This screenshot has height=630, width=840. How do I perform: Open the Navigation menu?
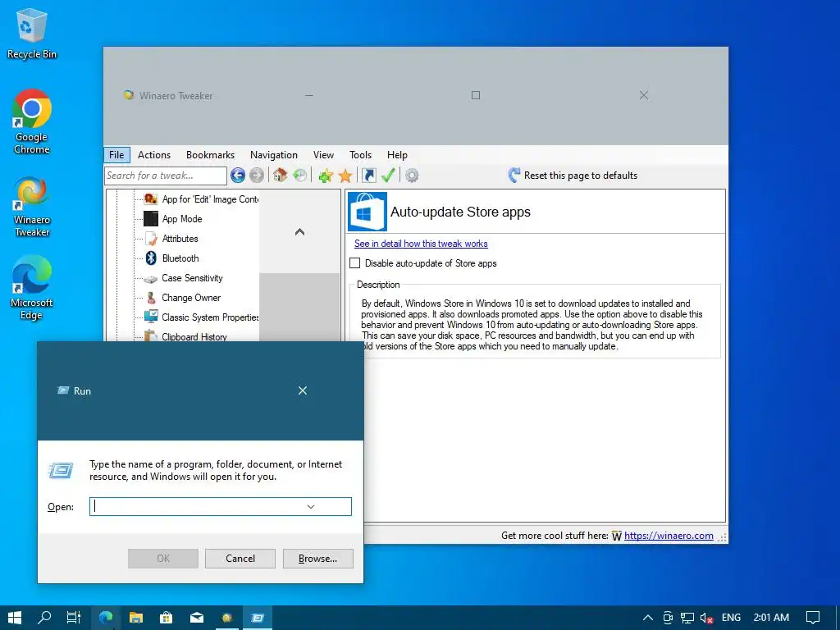click(274, 155)
